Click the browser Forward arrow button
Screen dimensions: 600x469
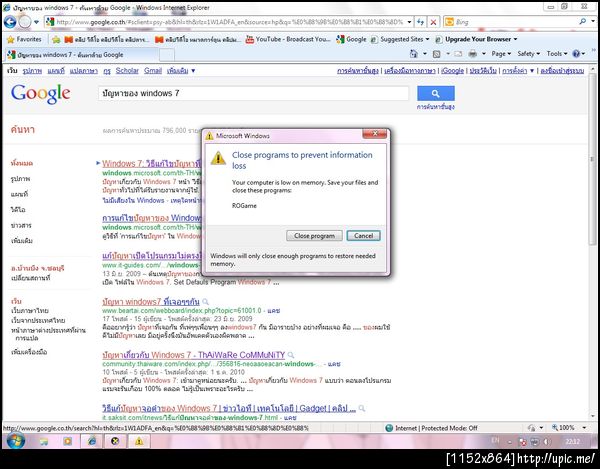pyautogui.click(x=24, y=22)
